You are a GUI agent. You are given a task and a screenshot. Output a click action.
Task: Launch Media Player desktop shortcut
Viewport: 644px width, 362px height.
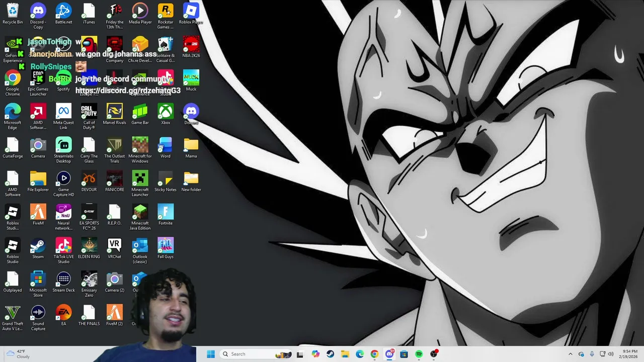140,14
